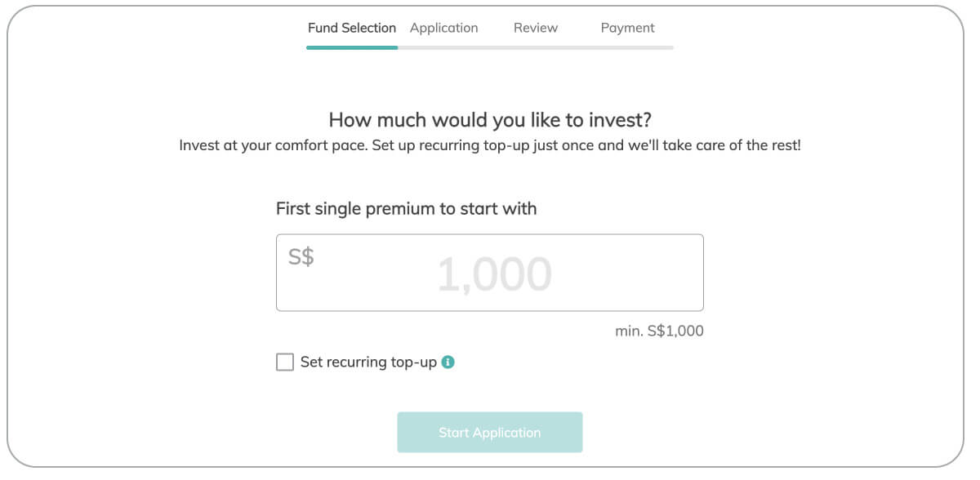Click the empty space right of the premium placeholder
This screenshot has width=980, height=480.
click(627, 274)
